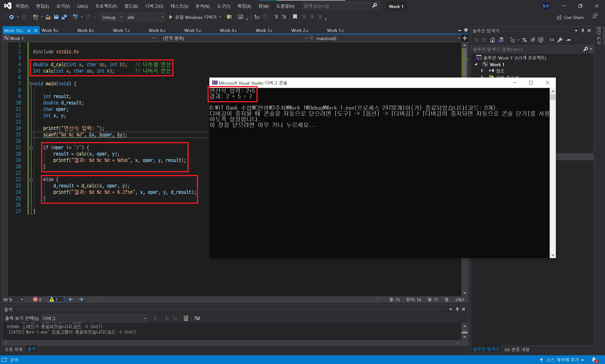
Task: Collapse the main function code fold
Action: tap(31, 84)
